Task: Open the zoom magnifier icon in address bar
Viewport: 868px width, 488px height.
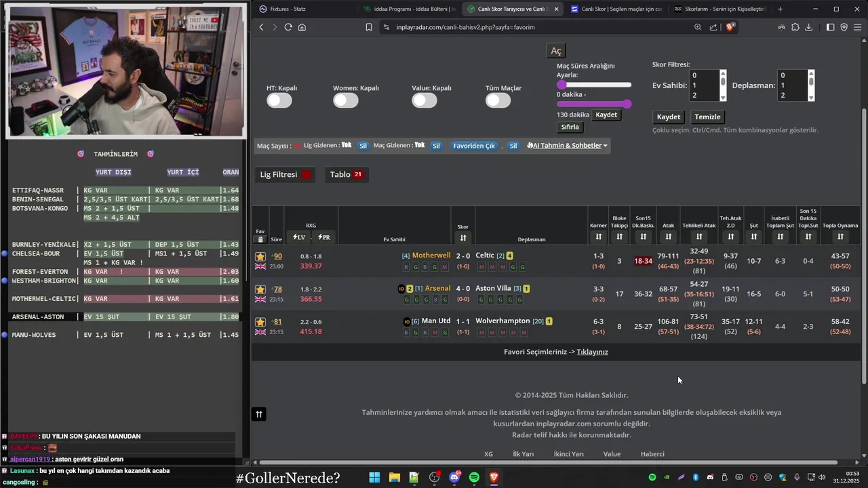Action: click(698, 27)
